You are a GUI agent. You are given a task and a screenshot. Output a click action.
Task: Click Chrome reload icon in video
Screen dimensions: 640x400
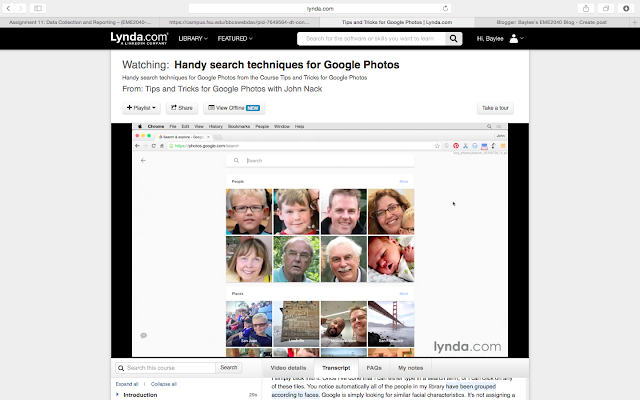(x=153, y=146)
